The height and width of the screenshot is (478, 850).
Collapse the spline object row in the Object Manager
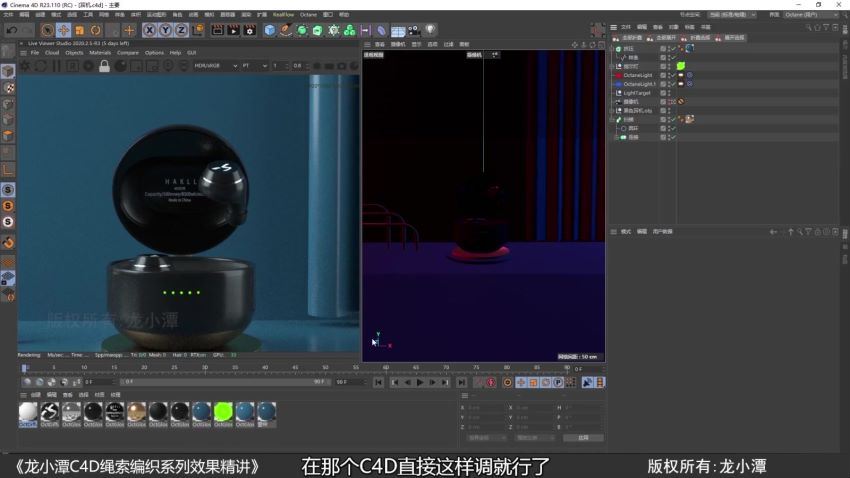(613, 119)
